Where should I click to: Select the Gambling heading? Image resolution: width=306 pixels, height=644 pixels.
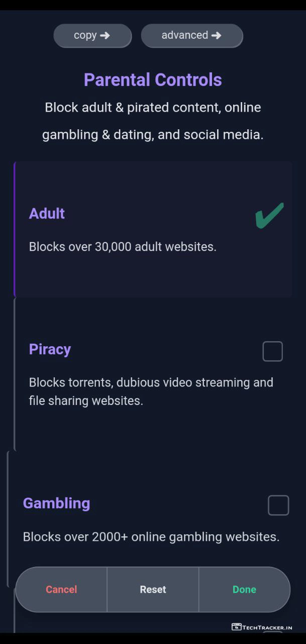[56, 503]
